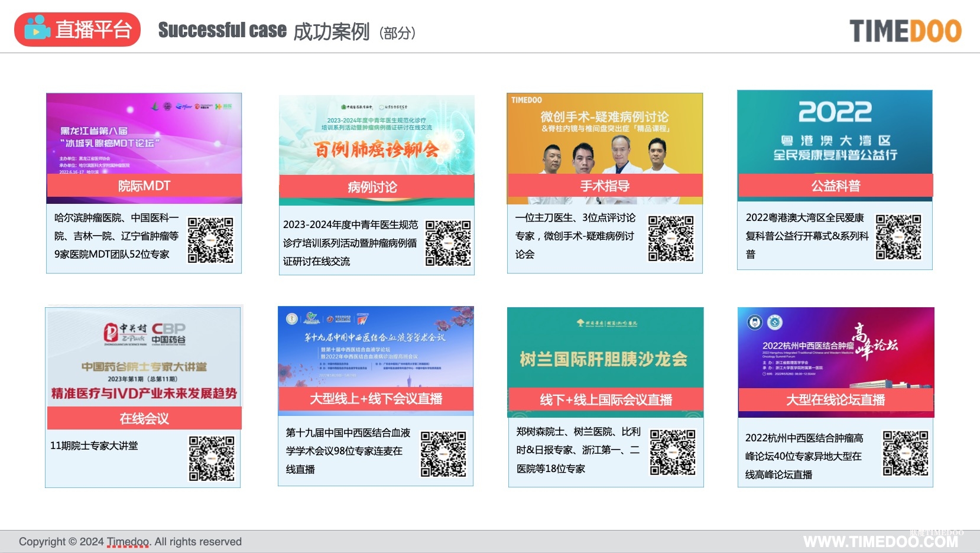This screenshot has width=980, height=553.
Task: Click the 2022粤港澳大湾区全民爱康复科普 description
Action: click(807, 236)
